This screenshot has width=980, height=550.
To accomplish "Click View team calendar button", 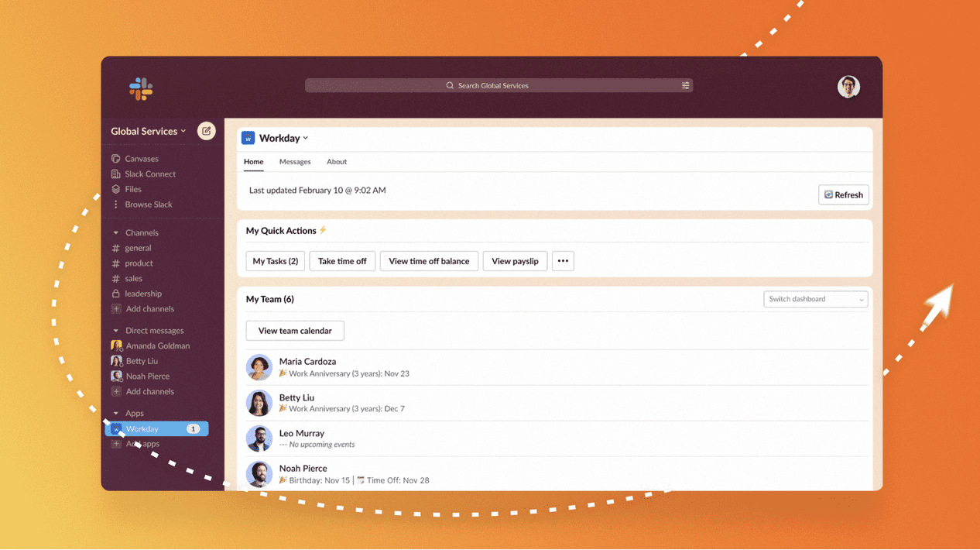I will coord(295,331).
